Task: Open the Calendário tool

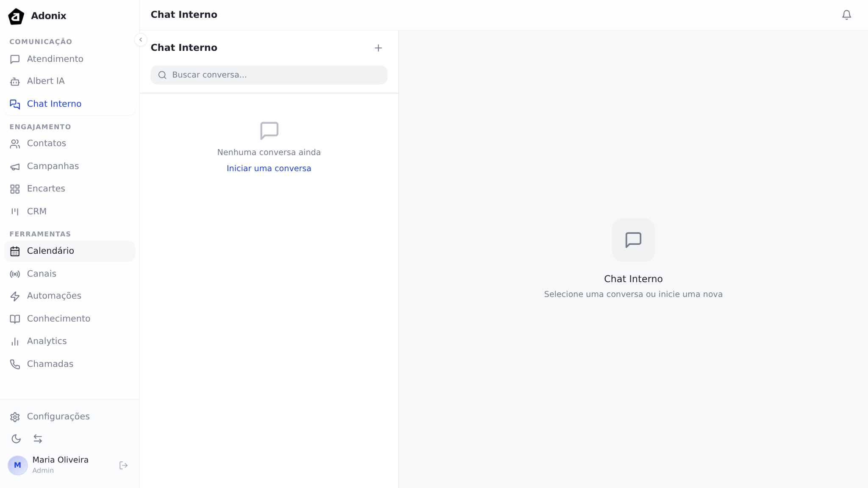Action: point(50,251)
